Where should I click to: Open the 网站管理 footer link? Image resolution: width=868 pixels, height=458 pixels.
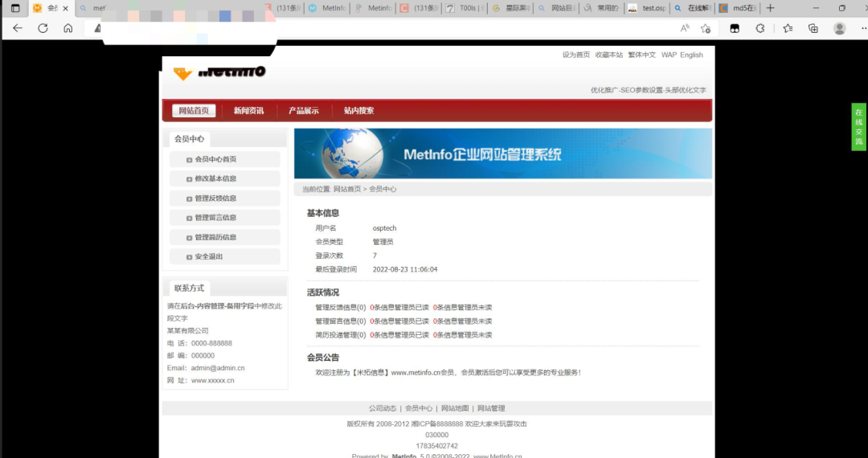491,408
